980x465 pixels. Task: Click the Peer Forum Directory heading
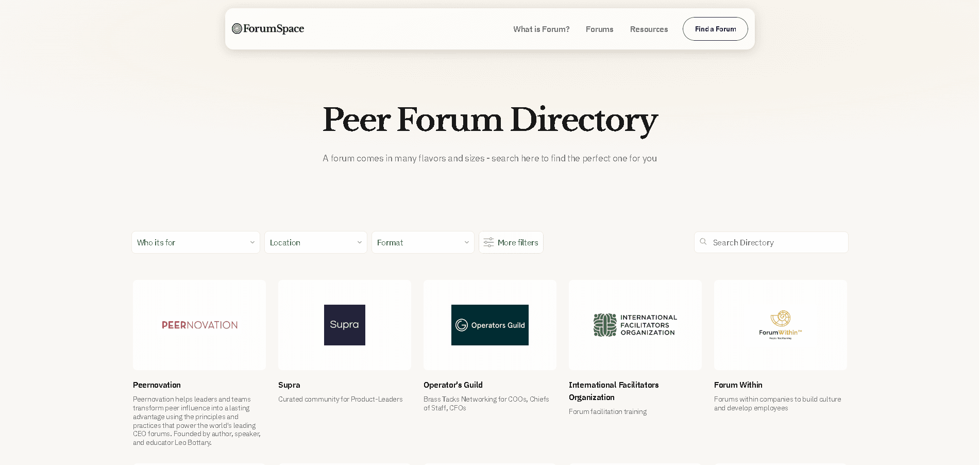490,120
